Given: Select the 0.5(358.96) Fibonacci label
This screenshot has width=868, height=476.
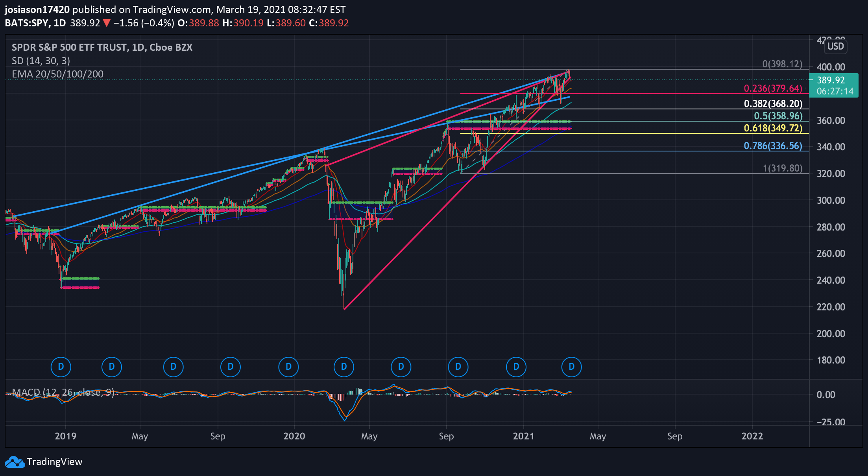Looking at the screenshot, I should (x=778, y=116).
